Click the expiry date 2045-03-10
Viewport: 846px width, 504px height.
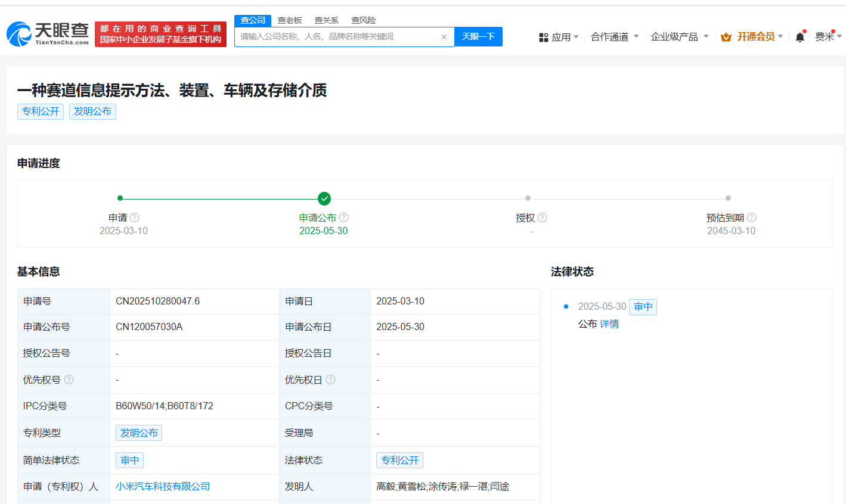click(731, 231)
